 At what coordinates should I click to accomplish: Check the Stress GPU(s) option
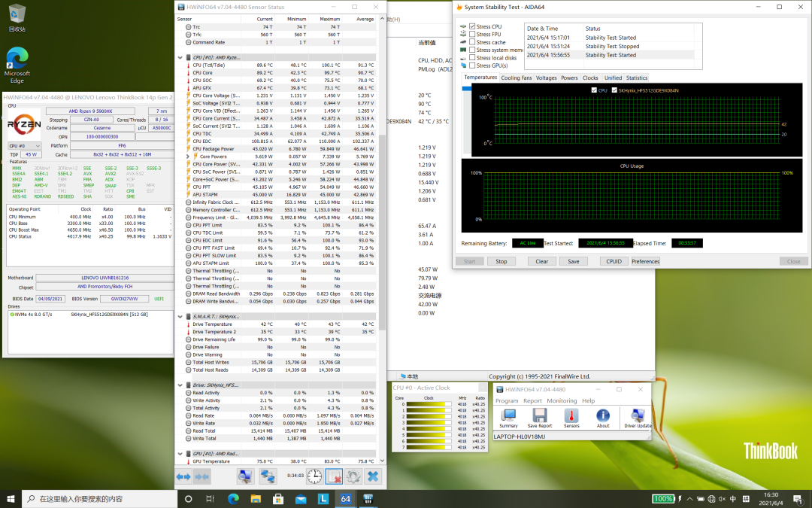472,65
